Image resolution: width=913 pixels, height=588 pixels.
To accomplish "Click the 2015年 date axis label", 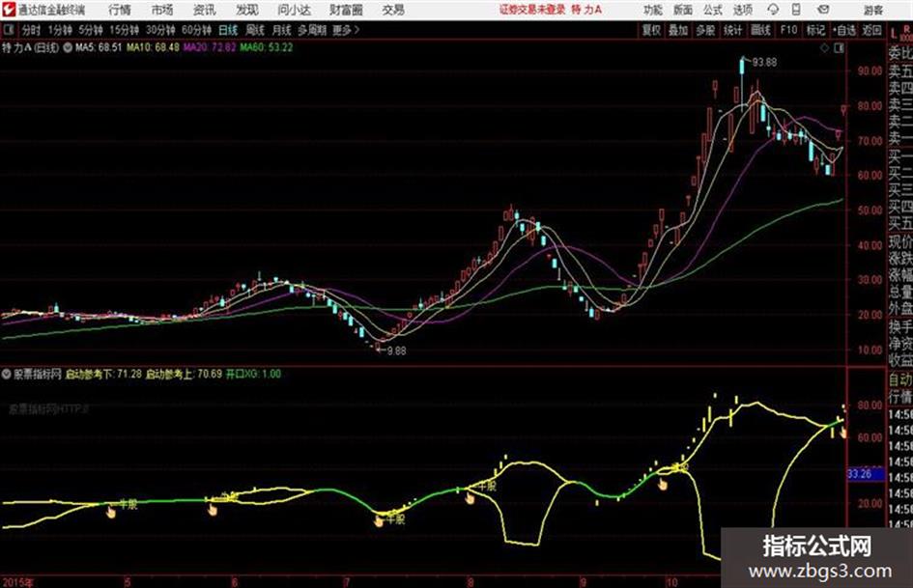I will tap(17, 582).
